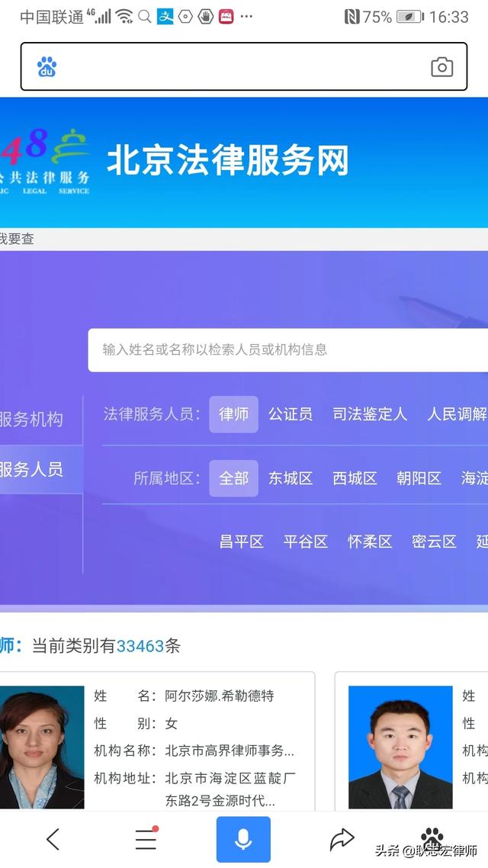The image size is (488, 868).
Task: Click the 昌平区 district link
Action: tap(241, 542)
